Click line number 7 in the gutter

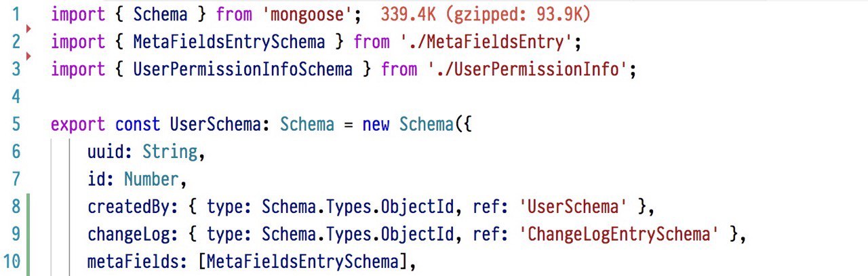(x=16, y=180)
